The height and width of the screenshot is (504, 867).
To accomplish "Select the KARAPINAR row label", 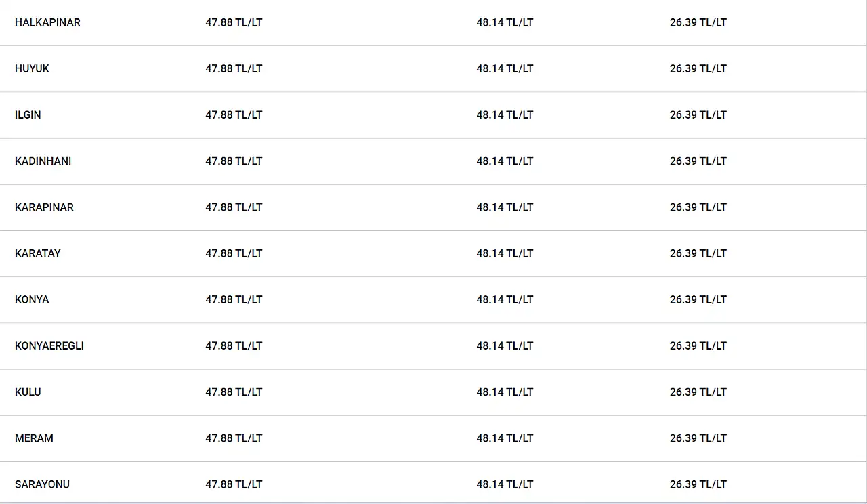I will tap(44, 207).
